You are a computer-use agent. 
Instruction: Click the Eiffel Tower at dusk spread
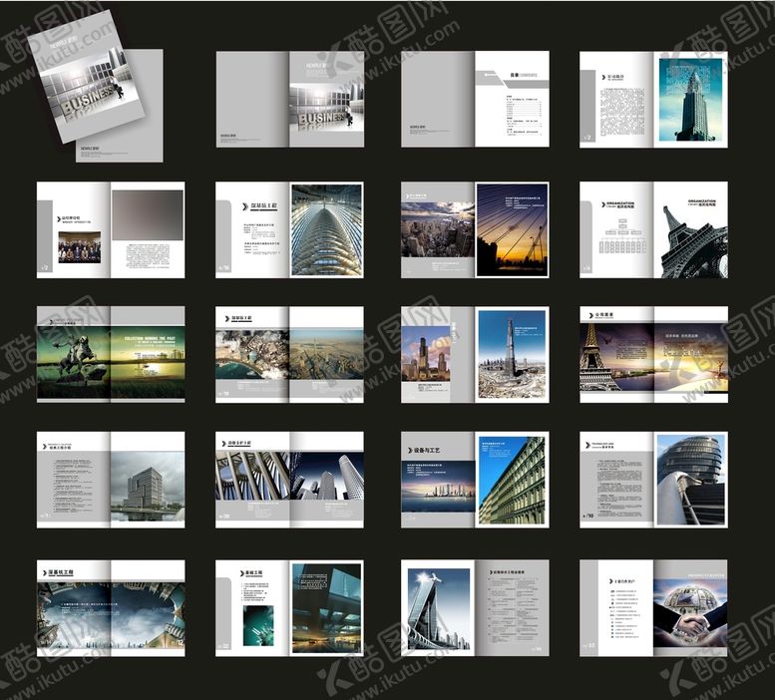click(x=653, y=355)
